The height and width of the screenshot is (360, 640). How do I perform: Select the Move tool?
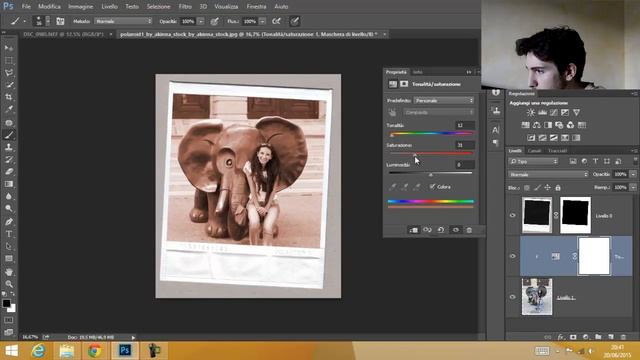[x=9, y=48]
